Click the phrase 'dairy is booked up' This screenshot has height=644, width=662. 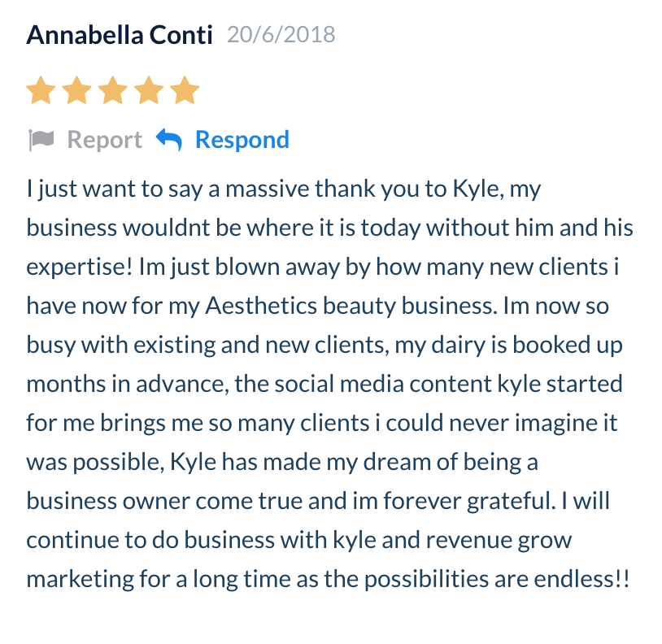coord(527,346)
